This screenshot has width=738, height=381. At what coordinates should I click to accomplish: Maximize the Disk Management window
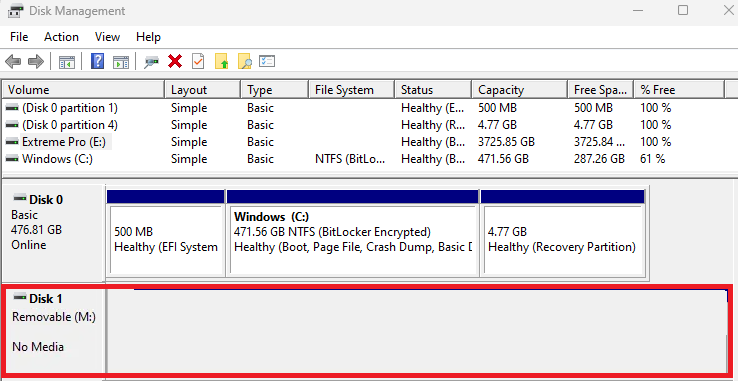pos(683,10)
